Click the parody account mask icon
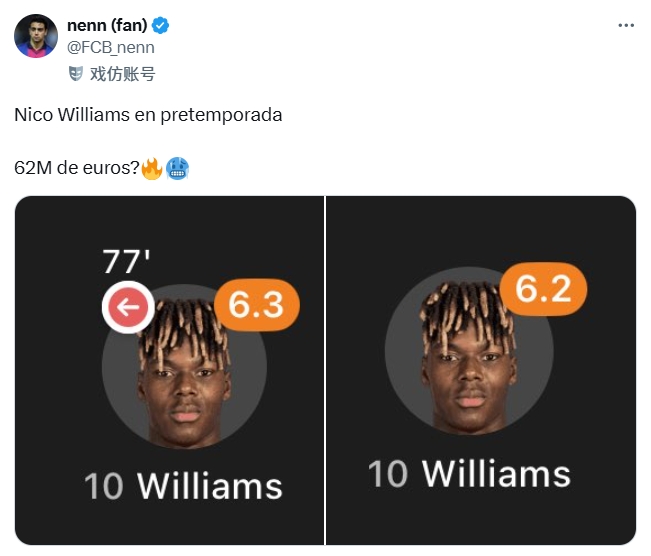 (x=75, y=73)
